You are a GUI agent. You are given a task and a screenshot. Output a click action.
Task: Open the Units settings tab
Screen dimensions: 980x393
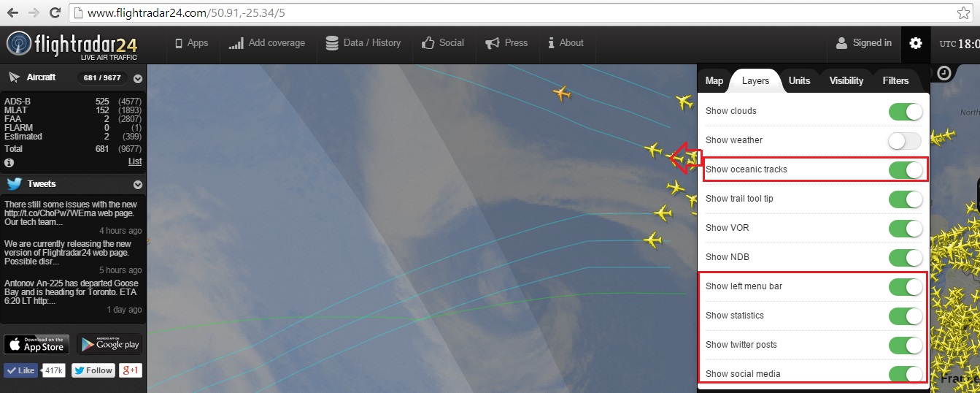coord(799,80)
